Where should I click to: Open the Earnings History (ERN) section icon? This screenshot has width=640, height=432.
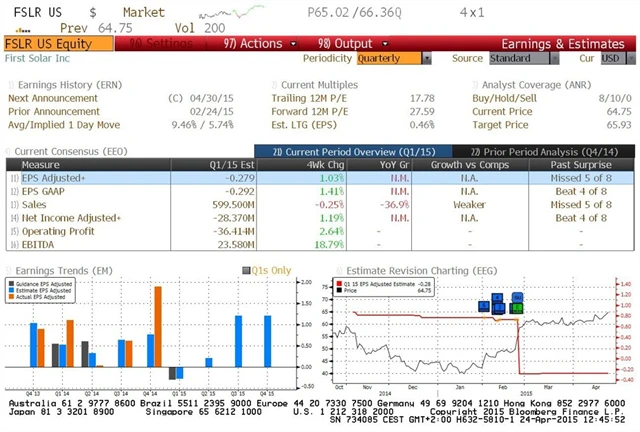tap(9, 84)
